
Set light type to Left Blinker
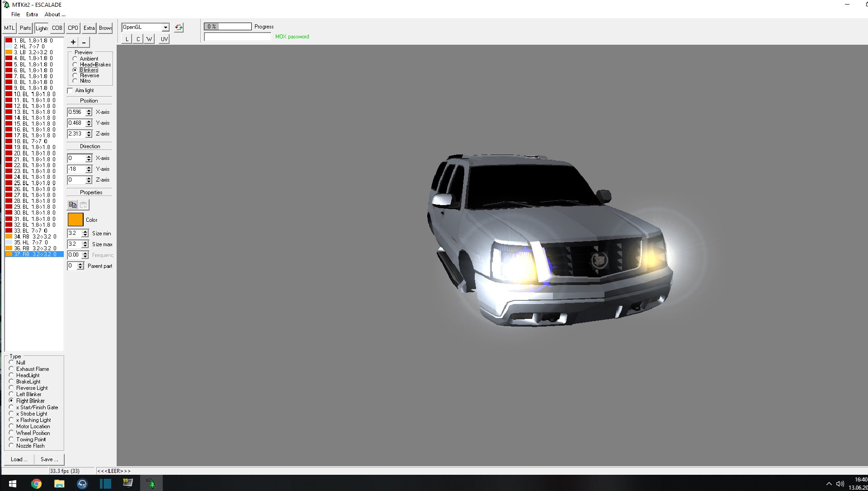coord(11,394)
